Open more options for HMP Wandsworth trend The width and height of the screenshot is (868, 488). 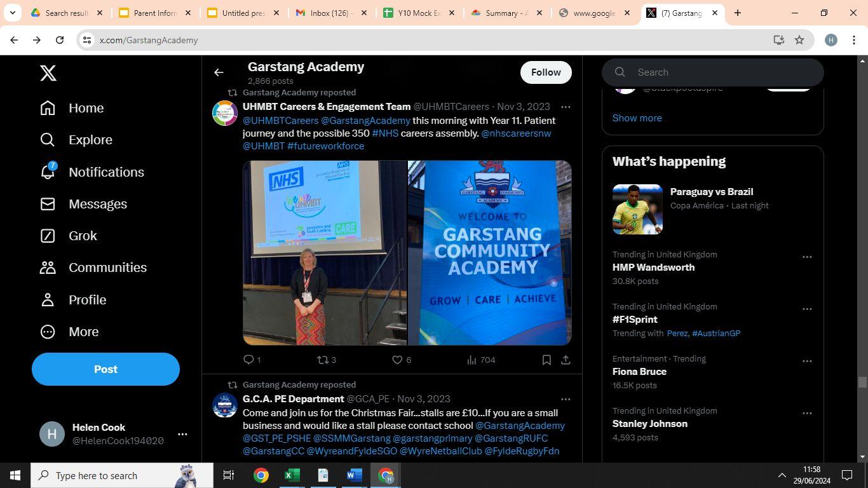click(807, 257)
